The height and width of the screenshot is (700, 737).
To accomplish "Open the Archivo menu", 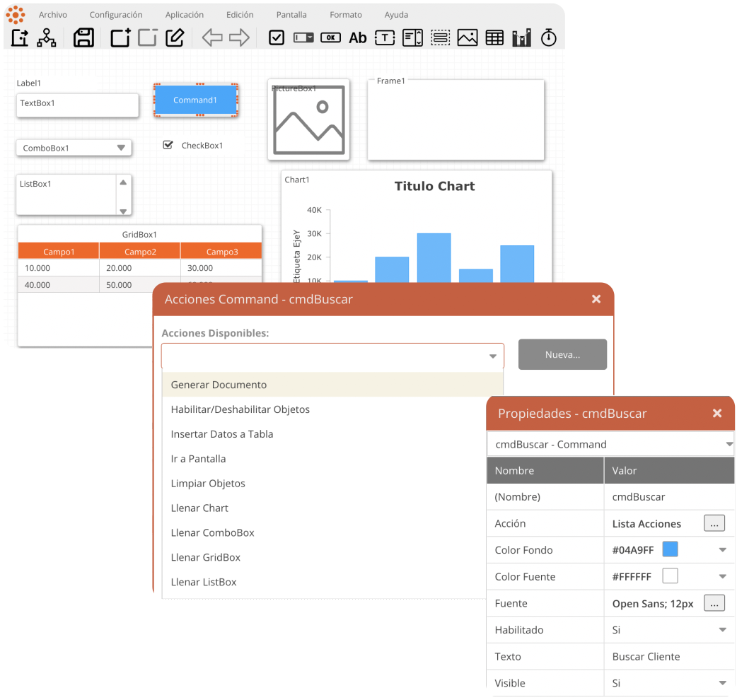I will click(x=53, y=15).
